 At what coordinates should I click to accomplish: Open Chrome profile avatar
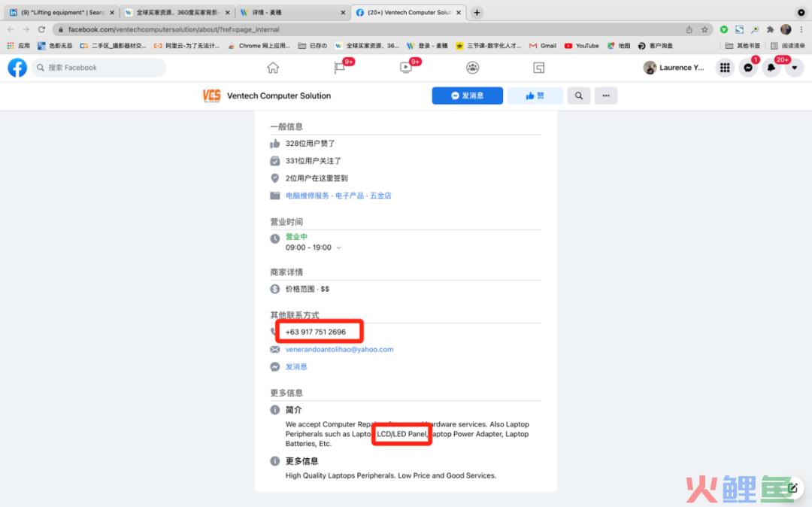(x=786, y=29)
